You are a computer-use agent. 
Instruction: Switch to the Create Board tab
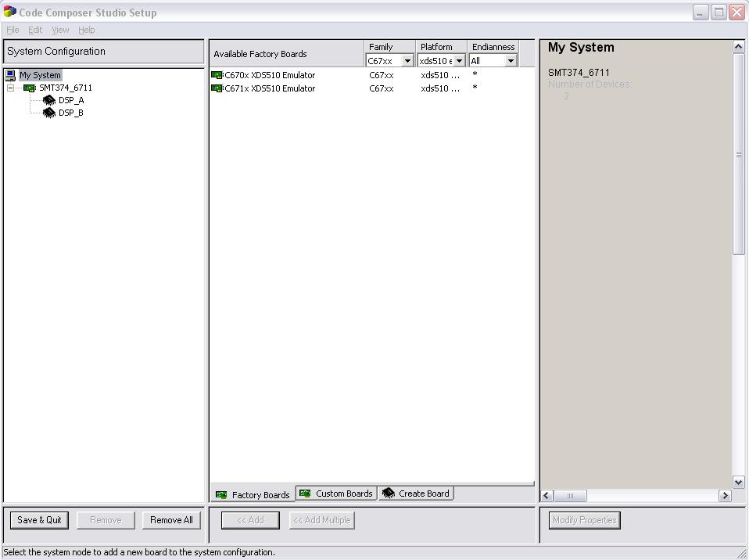click(416, 493)
